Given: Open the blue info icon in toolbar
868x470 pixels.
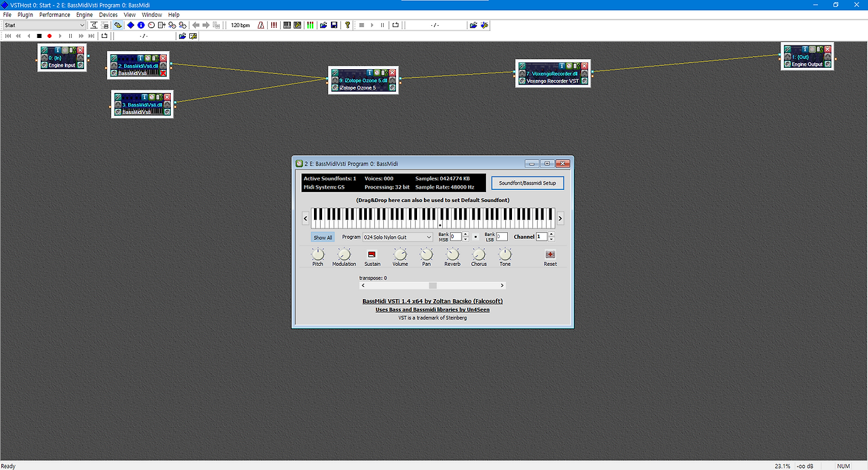Looking at the screenshot, I should coord(141,25).
